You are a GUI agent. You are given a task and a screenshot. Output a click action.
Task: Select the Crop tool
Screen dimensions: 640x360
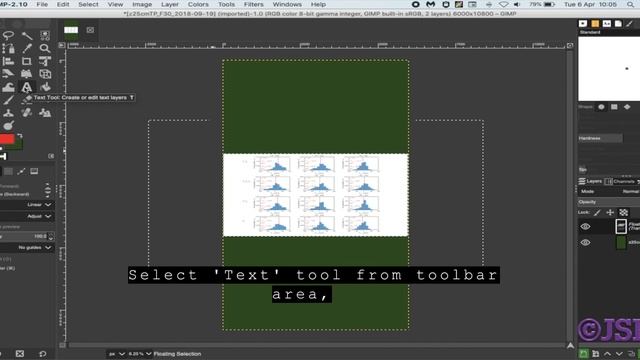27,61
